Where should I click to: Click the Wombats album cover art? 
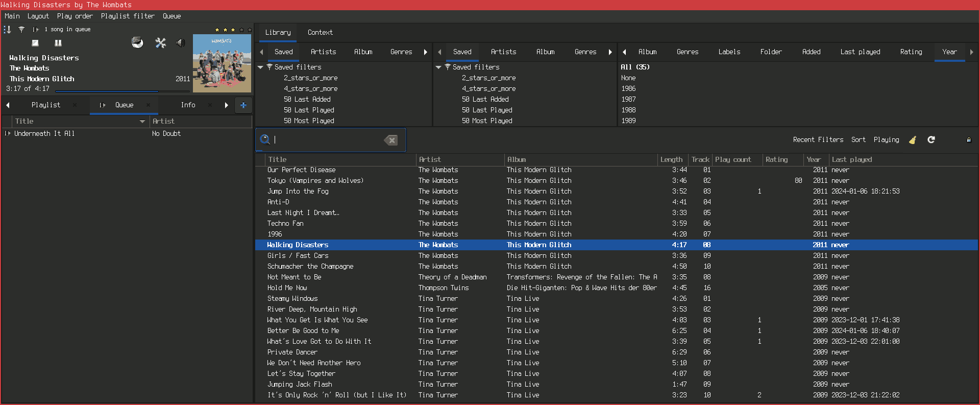coord(222,63)
